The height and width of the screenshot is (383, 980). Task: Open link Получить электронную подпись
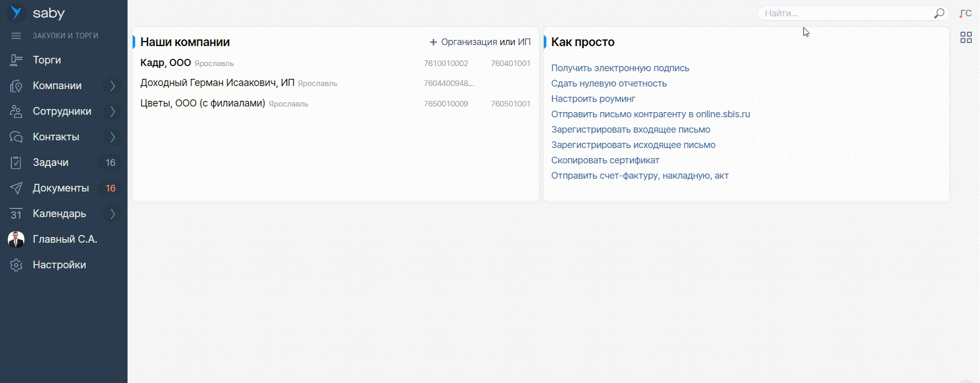(x=620, y=68)
